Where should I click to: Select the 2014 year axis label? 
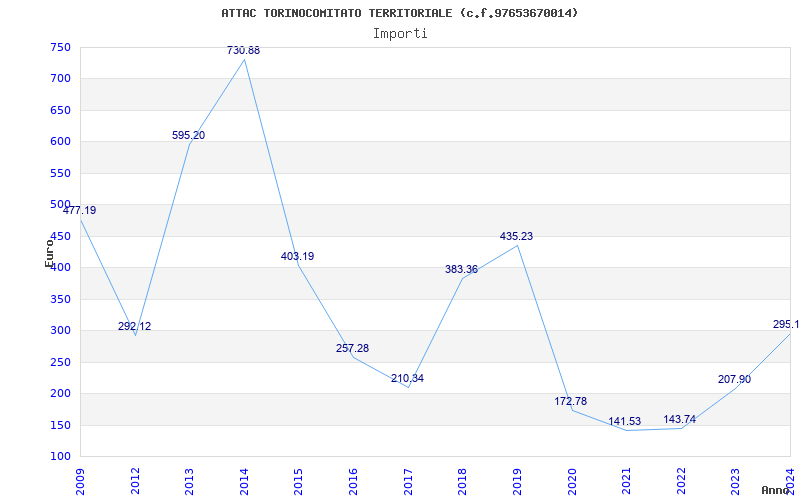[x=244, y=482]
